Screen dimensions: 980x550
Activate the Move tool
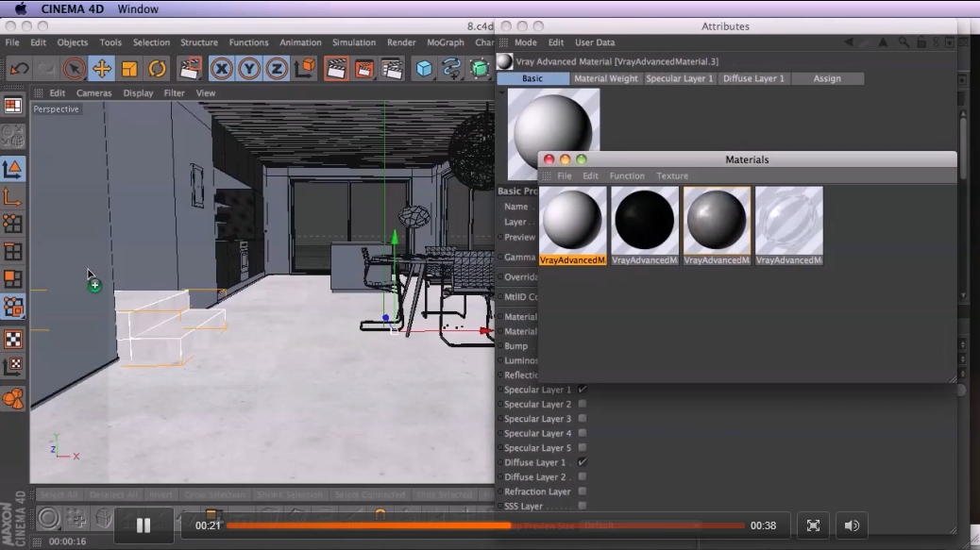point(101,69)
